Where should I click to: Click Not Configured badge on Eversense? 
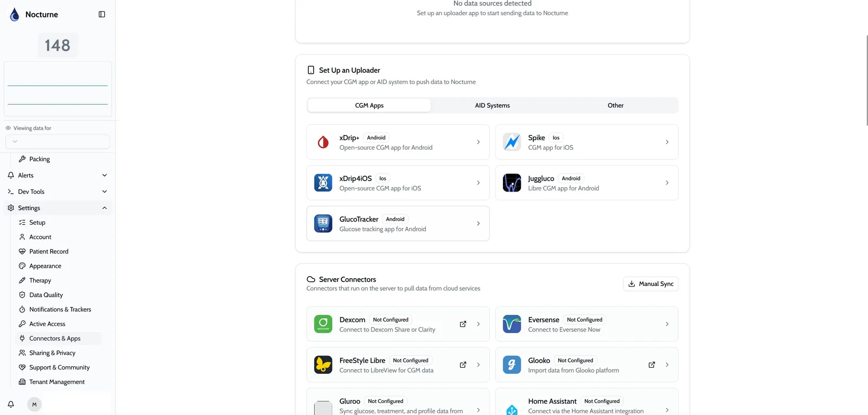tap(585, 320)
